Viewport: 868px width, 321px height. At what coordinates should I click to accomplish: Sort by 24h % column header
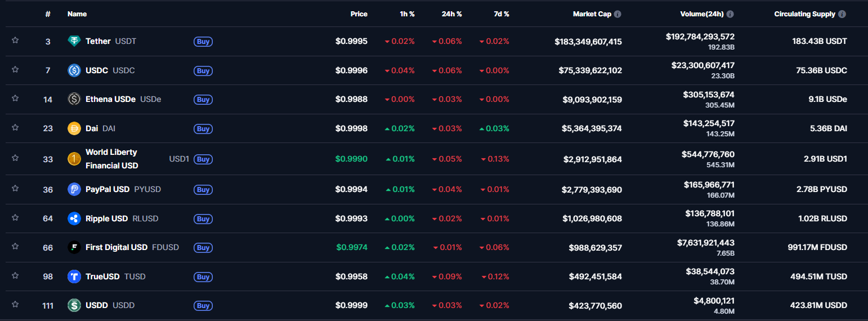[x=451, y=14]
